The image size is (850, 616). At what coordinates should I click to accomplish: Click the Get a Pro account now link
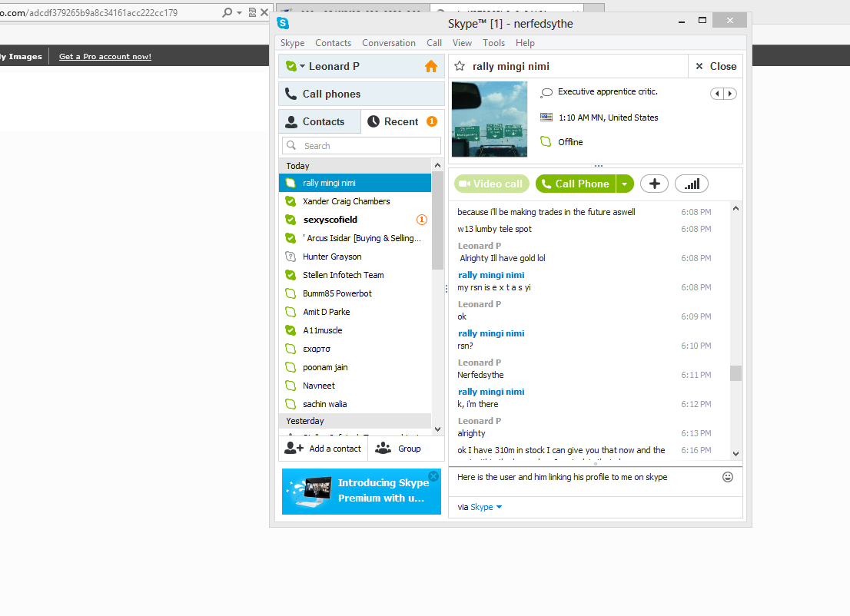coord(105,56)
